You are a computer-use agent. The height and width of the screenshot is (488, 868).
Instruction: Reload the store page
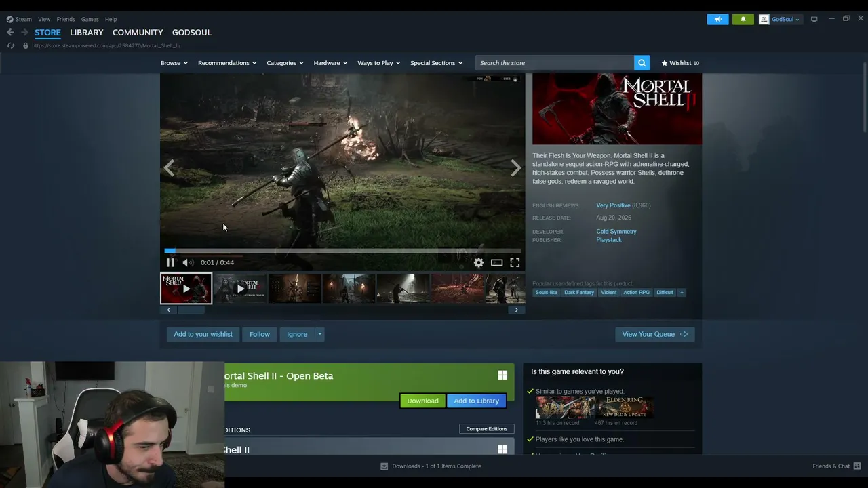coord(10,45)
